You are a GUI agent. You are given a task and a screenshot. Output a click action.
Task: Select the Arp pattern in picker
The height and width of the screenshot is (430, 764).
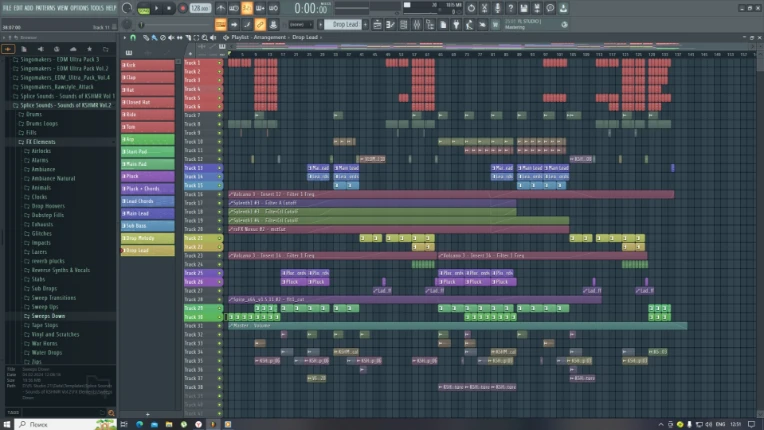coord(148,139)
